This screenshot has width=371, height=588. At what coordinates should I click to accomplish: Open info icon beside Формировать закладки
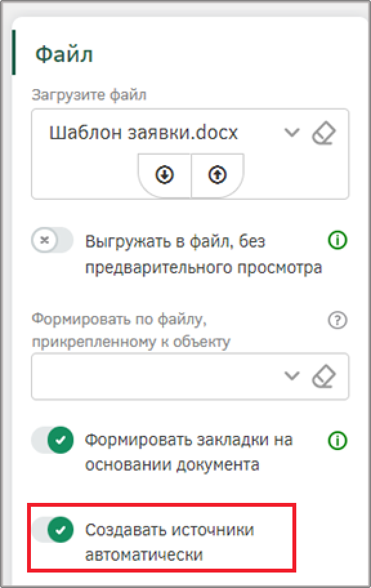pyautogui.click(x=338, y=440)
